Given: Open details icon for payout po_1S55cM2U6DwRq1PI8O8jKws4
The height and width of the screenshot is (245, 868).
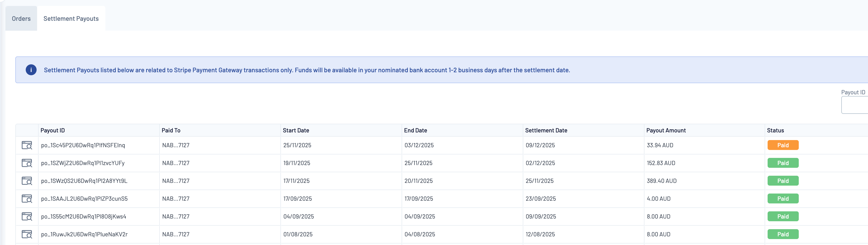Looking at the screenshot, I should tap(27, 216).
